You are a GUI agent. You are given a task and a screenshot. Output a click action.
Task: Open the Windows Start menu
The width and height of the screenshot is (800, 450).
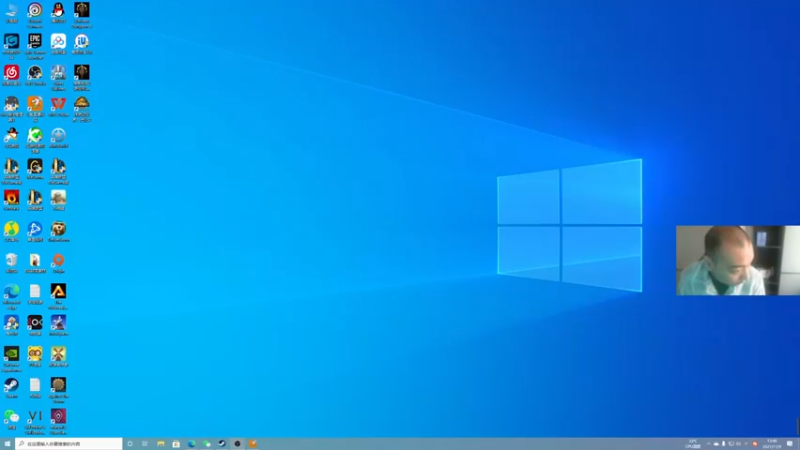(x=7, y=444)
